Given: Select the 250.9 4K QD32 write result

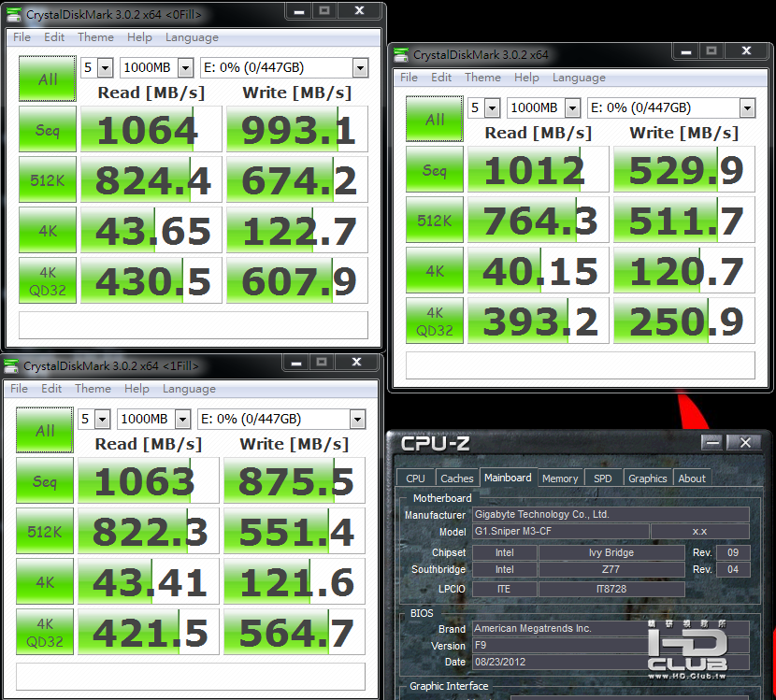Looking at the screenshot, I should click(x=684, y=321).
